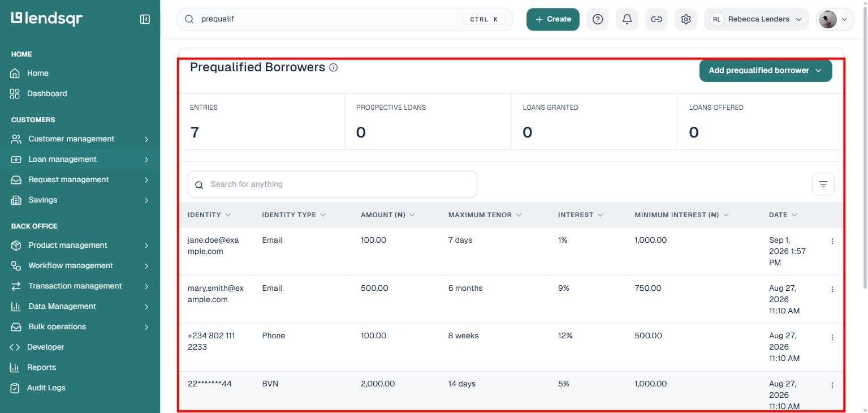Click the Search for anything field

(332, 184)
